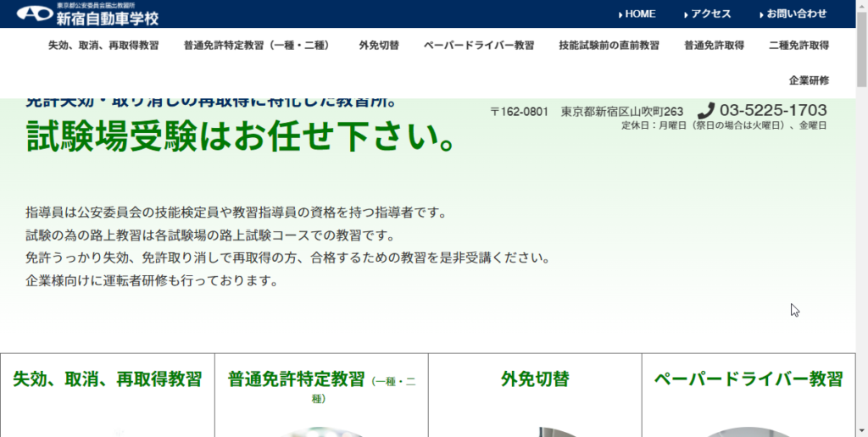
Task: Click the 新宿自動車学校 school logo
Action: 87,14
